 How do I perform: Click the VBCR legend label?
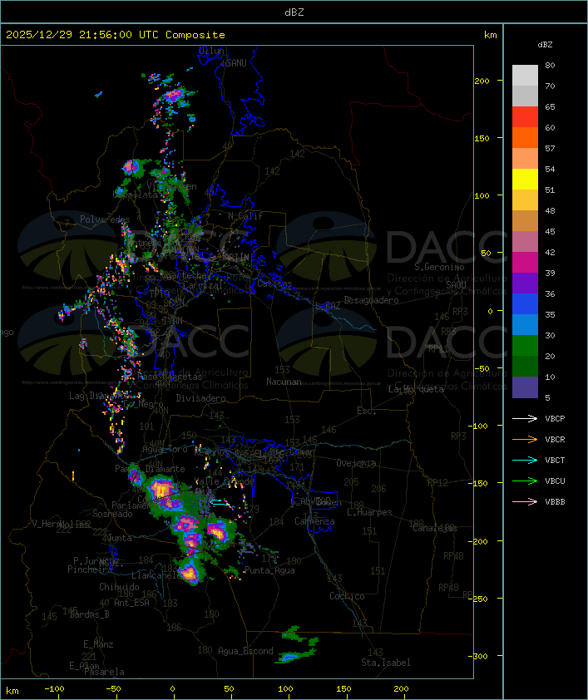(555, 439)
